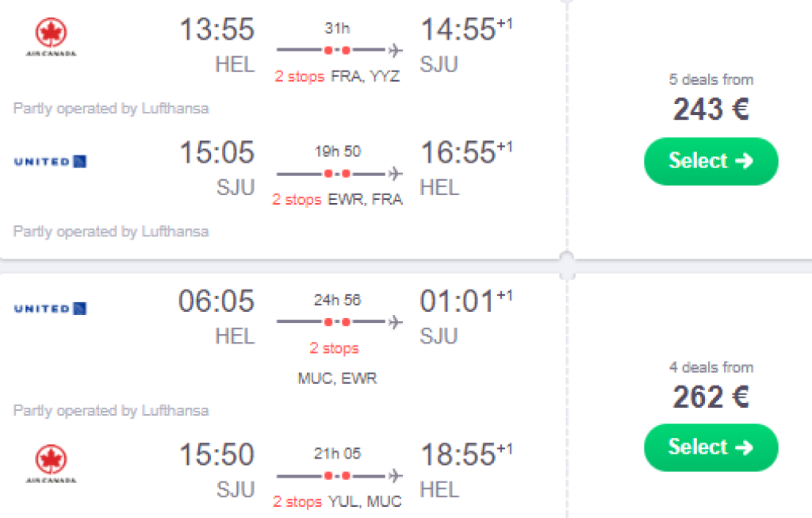Click the United logo on 15:05 return flight
812x518 pixels.
click(x=51, y=162)
